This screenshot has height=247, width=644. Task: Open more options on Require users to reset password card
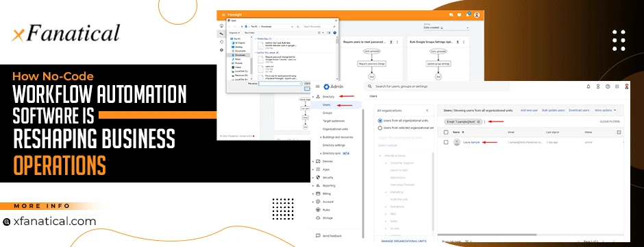[x=398, y=41]
